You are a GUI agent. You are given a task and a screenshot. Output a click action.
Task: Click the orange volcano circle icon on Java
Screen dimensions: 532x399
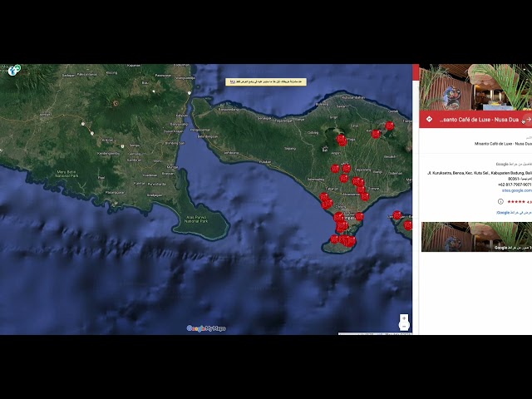tap(116, 103)
